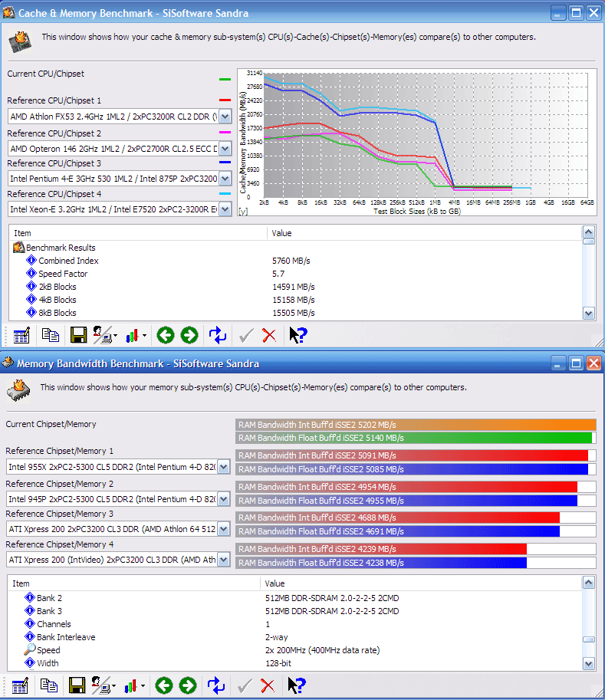Open Reference CPU/Chipset 3 dropdown (Intel Pentium 4-E)
This screenshot has height=700, width=605.
click(x=225, y=179)
